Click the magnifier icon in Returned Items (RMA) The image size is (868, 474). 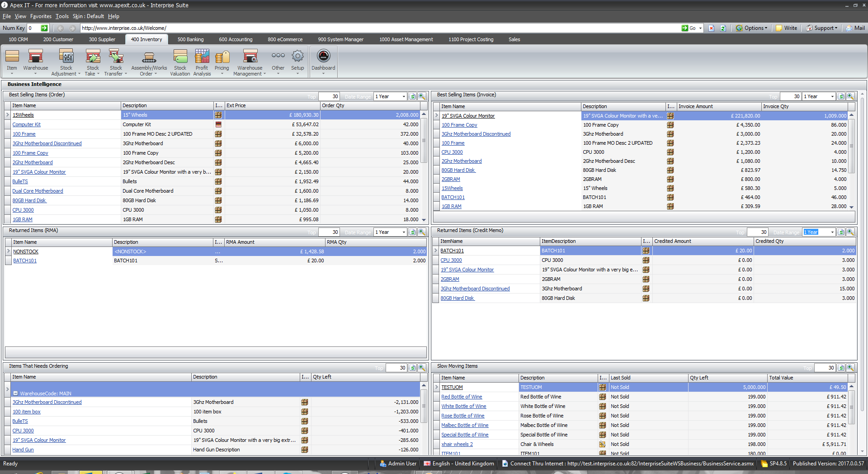tap(421, 232)
